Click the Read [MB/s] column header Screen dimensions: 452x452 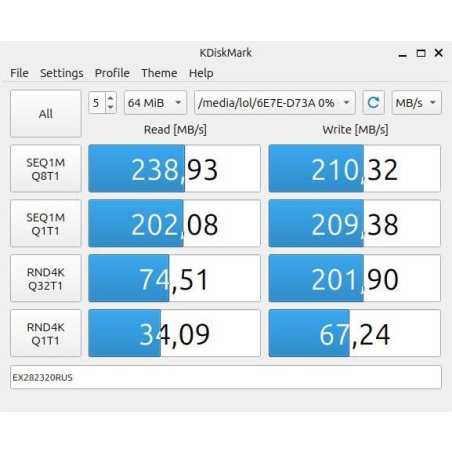tap(175, 130)
